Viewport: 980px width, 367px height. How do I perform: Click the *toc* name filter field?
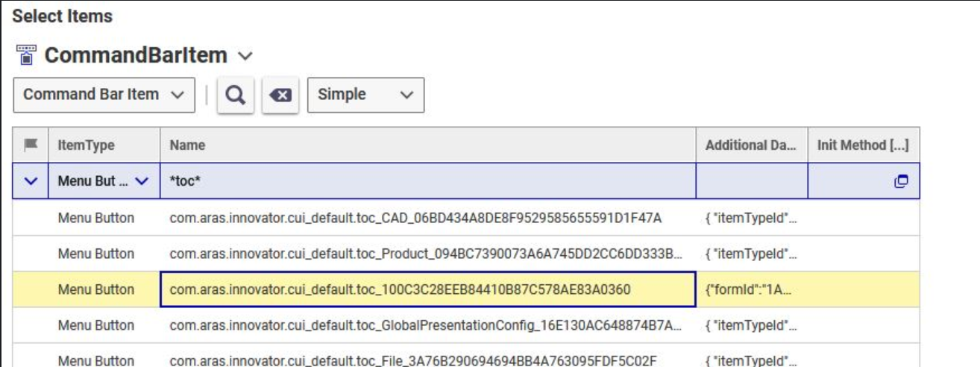pyautogui.click(x=427, y=181)
